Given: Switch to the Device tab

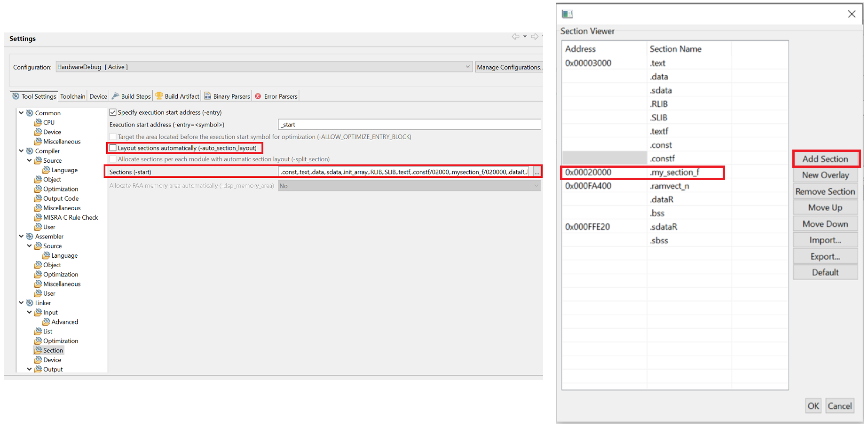Looking at the screenshot, I should 98,96.
